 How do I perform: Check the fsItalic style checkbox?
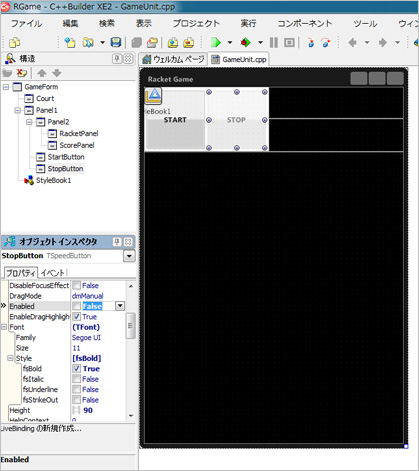pyautogui.click(x=77, y=379)
